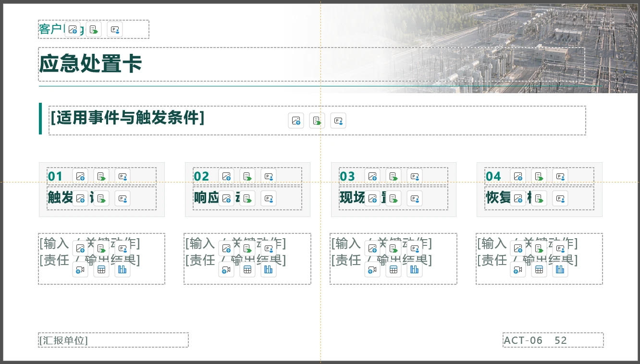Click the cameo icon in the 客户 logo placeholder
The image size is (640, 364).
click(x=115, y=29)
